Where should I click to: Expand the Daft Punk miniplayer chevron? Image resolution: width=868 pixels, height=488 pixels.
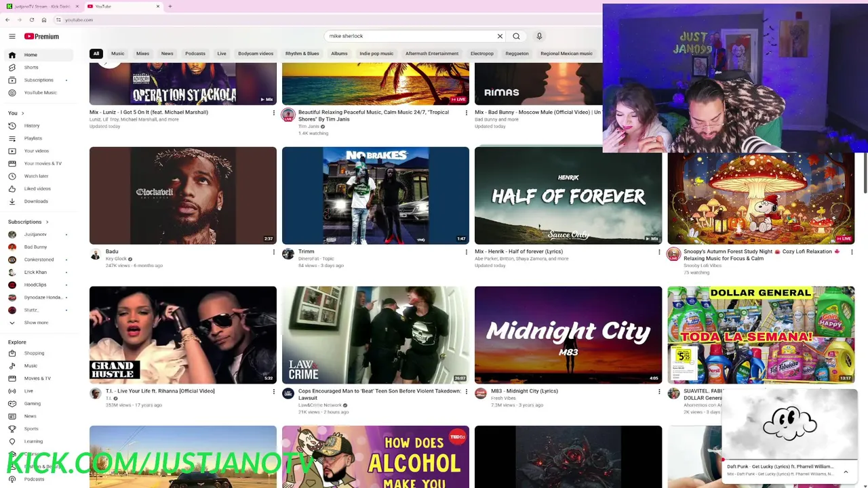pyautogui.click(x=846, y=472)
